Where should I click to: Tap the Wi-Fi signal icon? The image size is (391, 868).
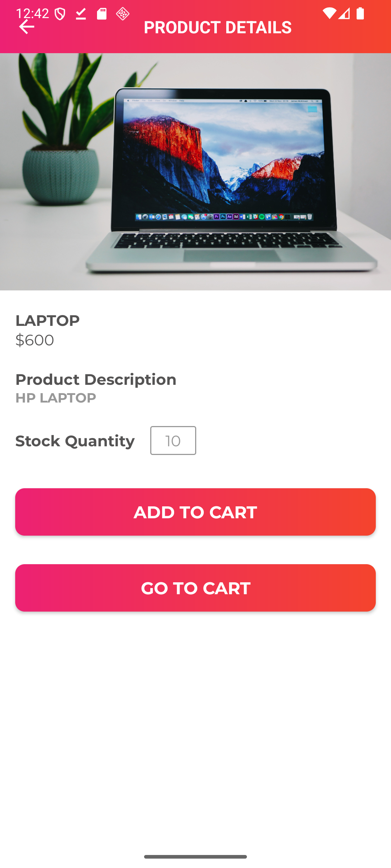329,14
